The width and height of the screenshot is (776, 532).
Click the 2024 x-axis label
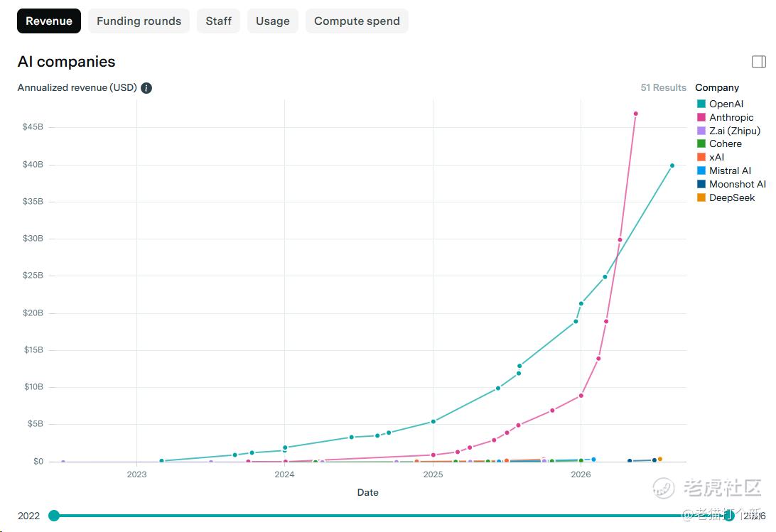[x=284, y=474]
